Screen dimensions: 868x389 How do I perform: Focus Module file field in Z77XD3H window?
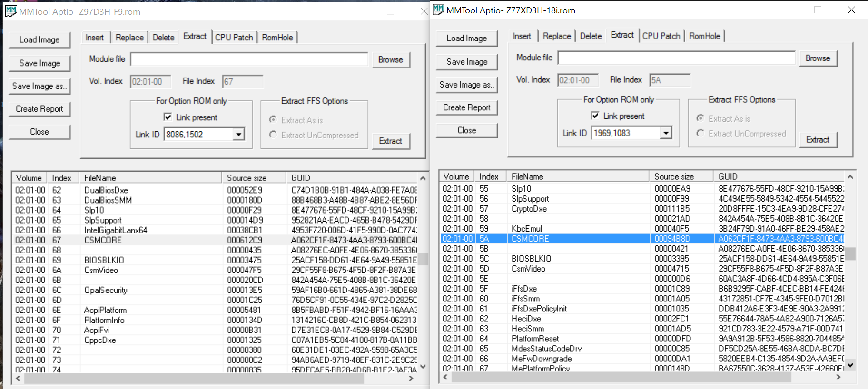(x=677, y=58)
